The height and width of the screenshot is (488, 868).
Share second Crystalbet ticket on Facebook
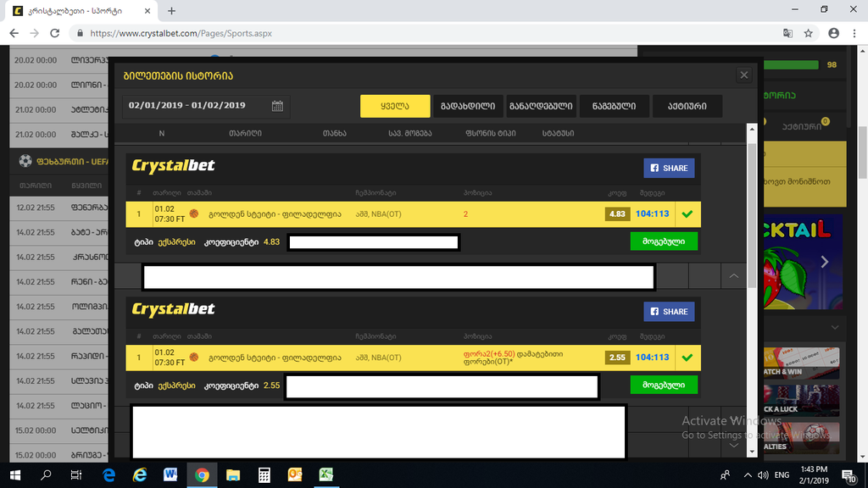coord(669,312)
